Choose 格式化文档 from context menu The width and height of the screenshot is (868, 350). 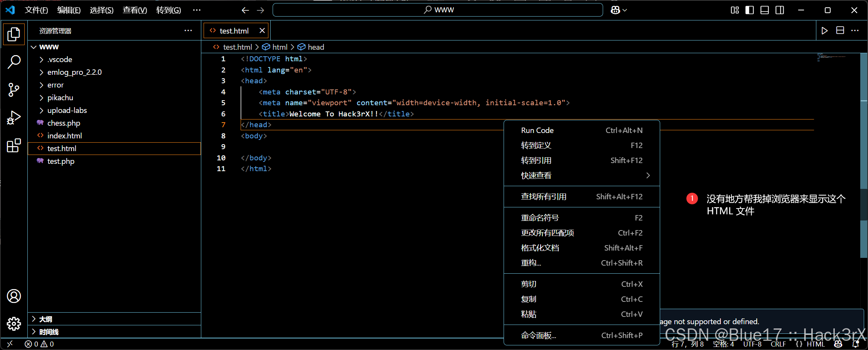582,248
